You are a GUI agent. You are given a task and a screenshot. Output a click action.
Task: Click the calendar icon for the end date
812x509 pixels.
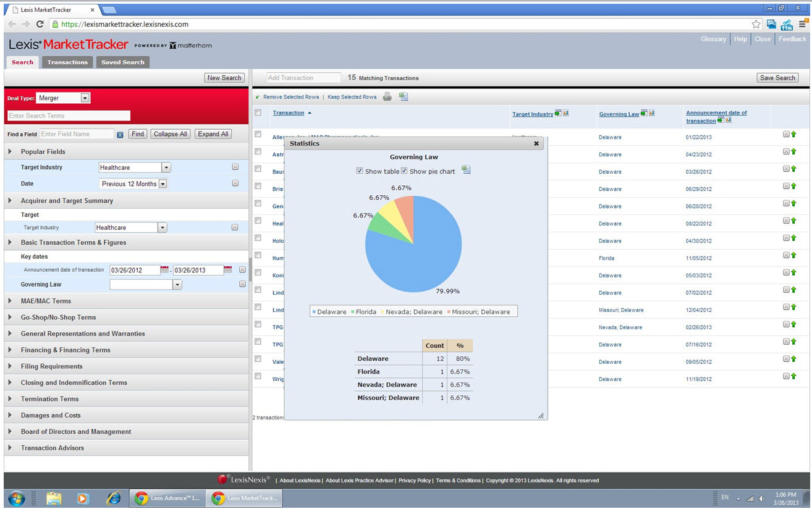click(x=227, y=269)
